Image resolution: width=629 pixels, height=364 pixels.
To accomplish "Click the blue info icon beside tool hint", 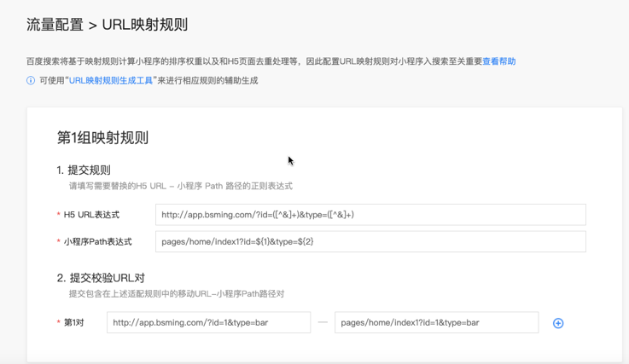I will click(x=31, y=81).
